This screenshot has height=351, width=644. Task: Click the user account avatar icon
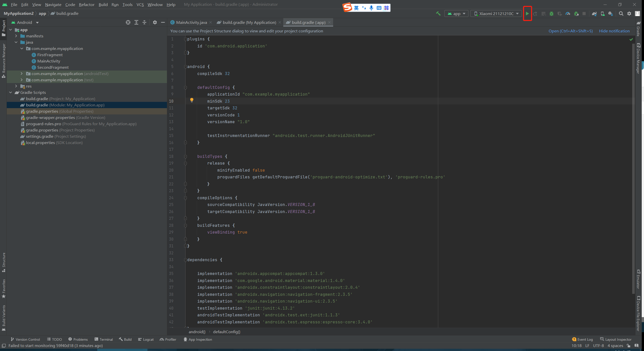point(637,14)
